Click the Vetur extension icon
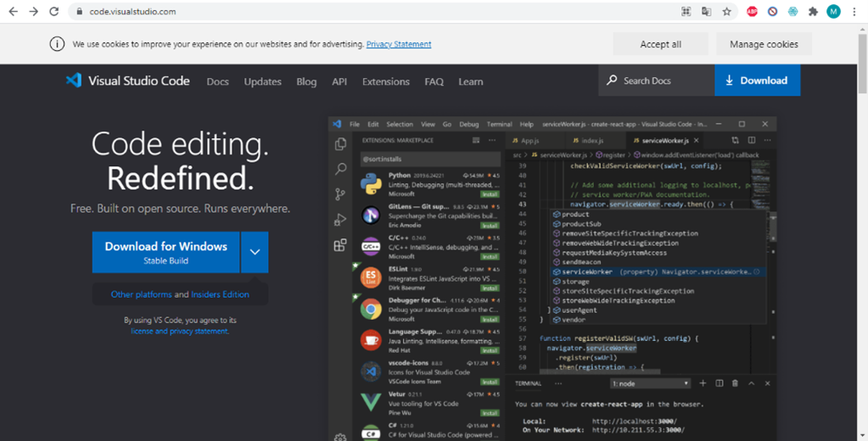Viewport: 868px width, 441px height. click(371, 402)
